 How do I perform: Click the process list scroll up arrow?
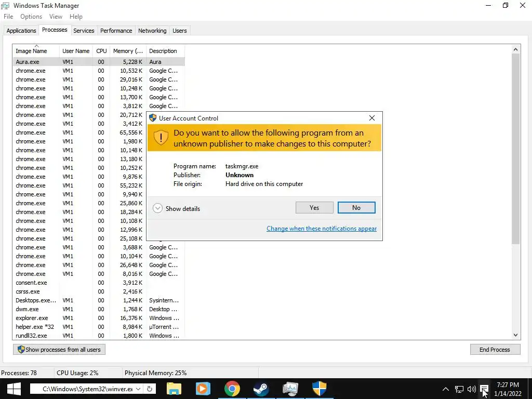(515, 49)
